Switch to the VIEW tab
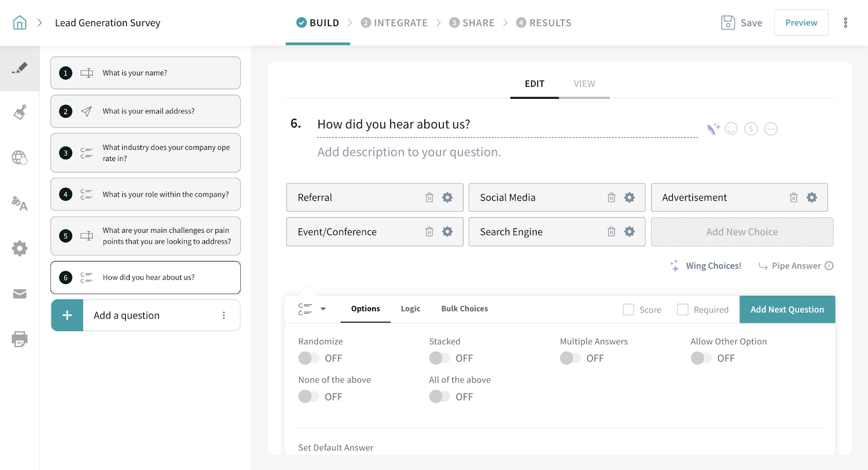Image resolution: width=868 pixels, height=470 pixels. (x=584, y=84)
